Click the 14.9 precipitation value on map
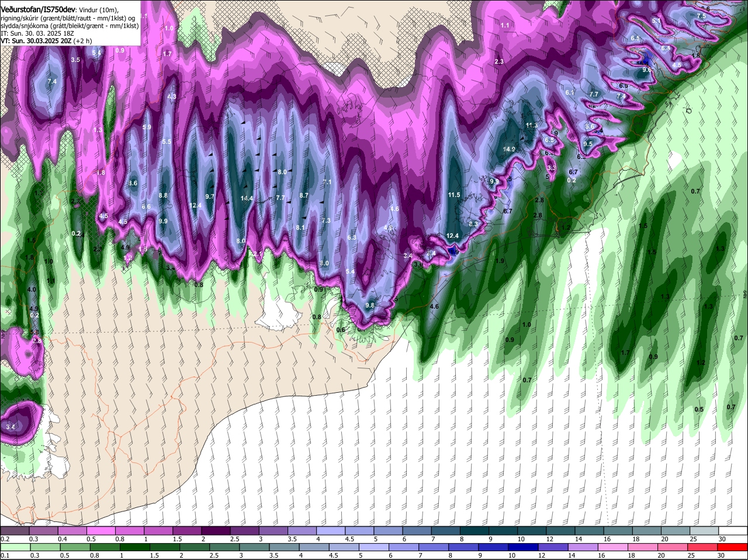 tap(510, 150)
